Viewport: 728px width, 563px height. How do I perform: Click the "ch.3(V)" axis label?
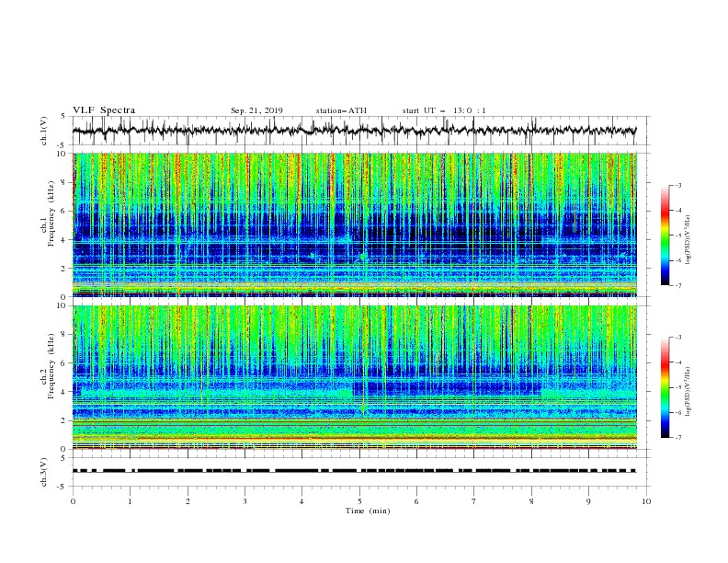point(44,472)
